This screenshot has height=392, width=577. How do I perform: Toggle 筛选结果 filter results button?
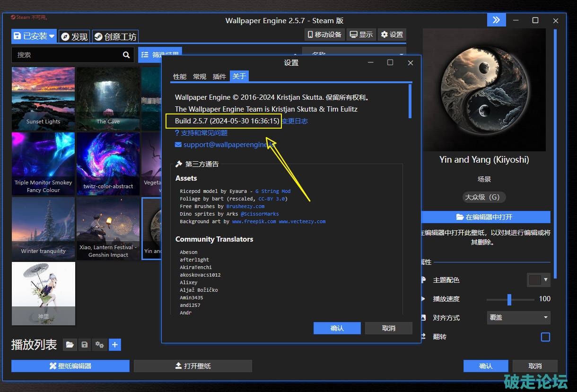(x=160, y=55)
